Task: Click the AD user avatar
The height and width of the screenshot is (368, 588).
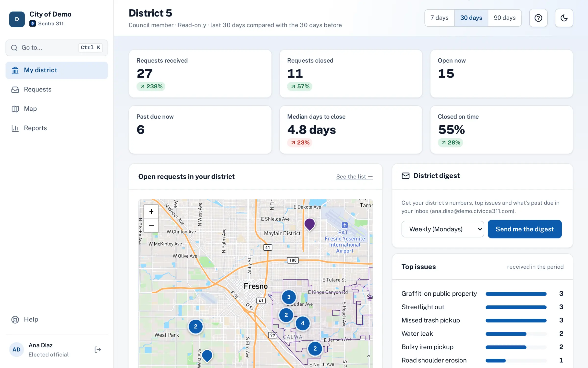Action: (x=16, y=350)
